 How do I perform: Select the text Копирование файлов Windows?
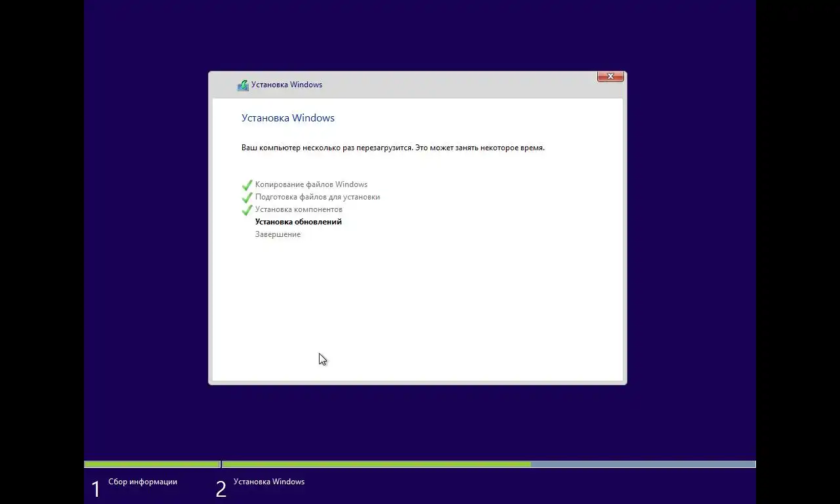(311, 184)
